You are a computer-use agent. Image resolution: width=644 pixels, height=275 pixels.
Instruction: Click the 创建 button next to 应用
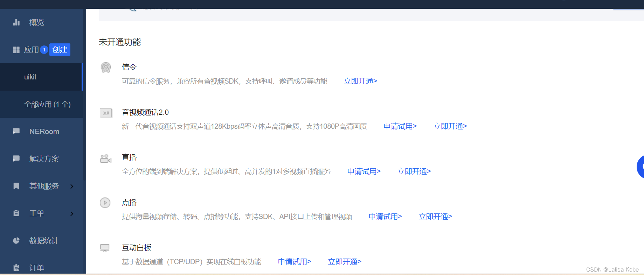coord(60,50)
